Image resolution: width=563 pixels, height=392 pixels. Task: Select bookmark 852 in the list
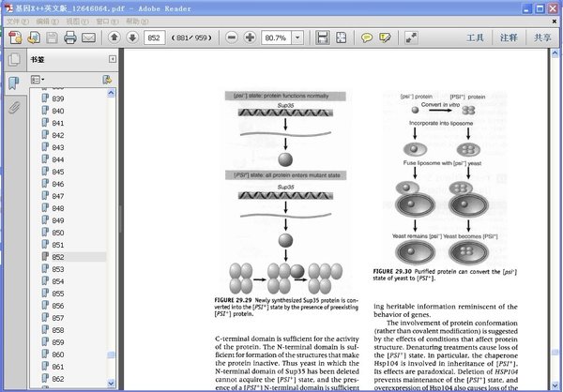(x=58, y=257)
